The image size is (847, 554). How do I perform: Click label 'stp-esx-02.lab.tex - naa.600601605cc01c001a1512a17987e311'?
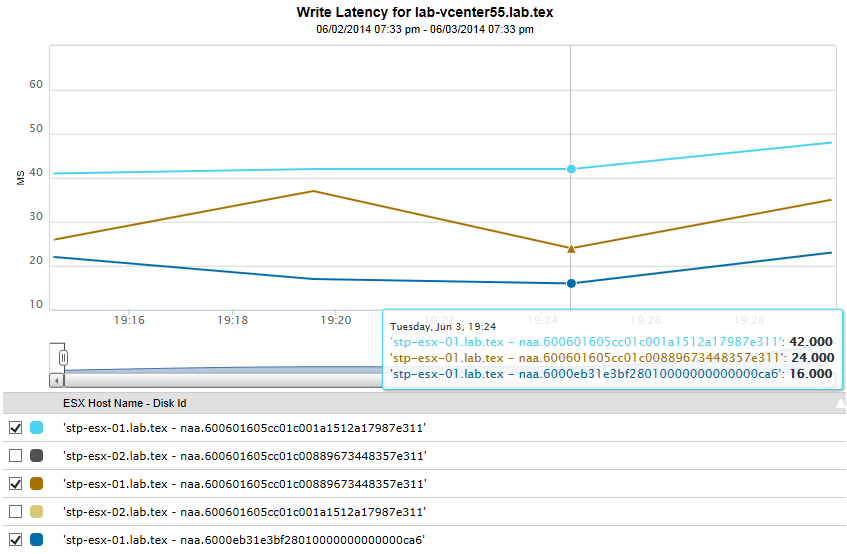pyautogui.click(x=245, y=512)
